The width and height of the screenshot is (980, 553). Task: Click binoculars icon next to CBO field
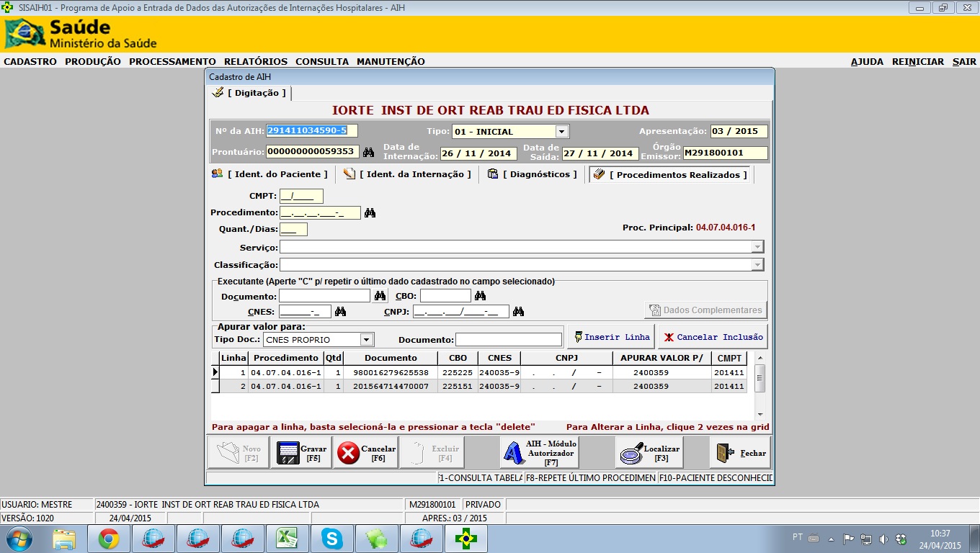coord(480,296)
